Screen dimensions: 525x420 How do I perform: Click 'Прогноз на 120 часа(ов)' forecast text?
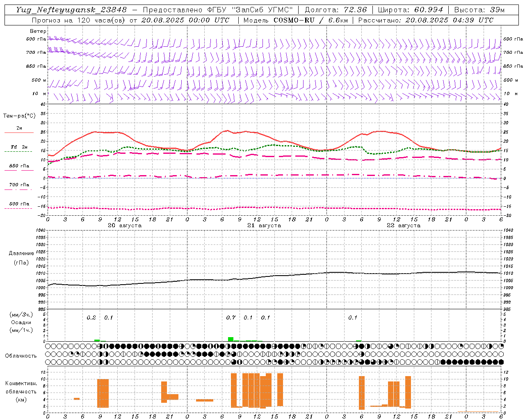[79, 20]
